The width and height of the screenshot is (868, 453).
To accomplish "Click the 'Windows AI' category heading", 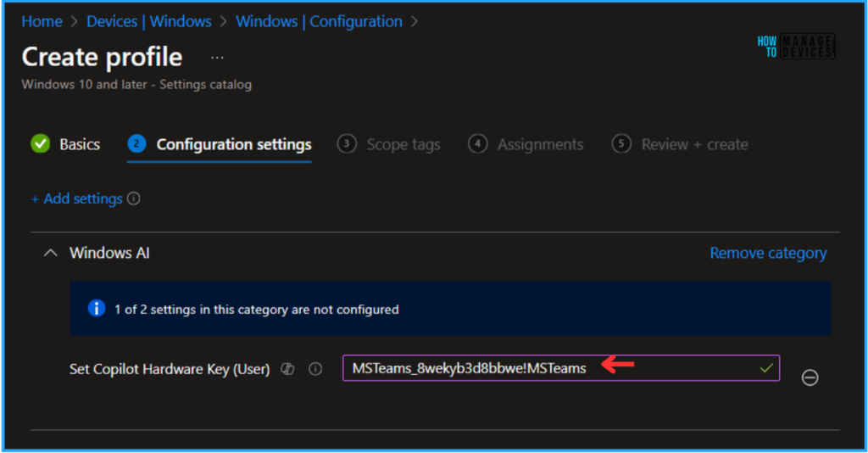I will (x=109, y=253).
